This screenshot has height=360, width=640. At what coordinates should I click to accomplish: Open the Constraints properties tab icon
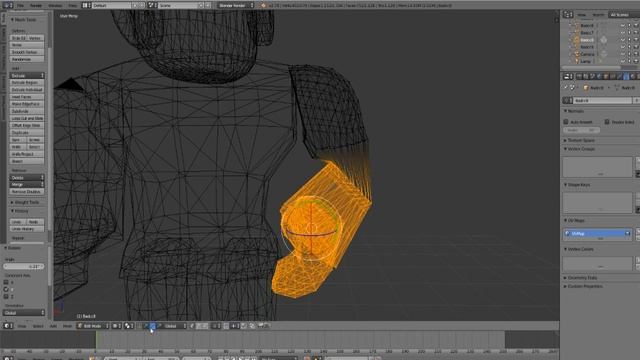coord(613,76)
